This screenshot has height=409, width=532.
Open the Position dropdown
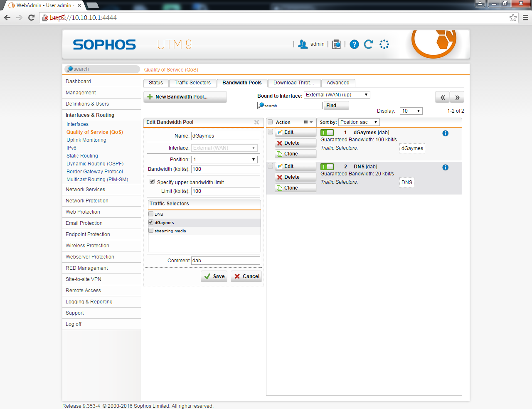224,160
